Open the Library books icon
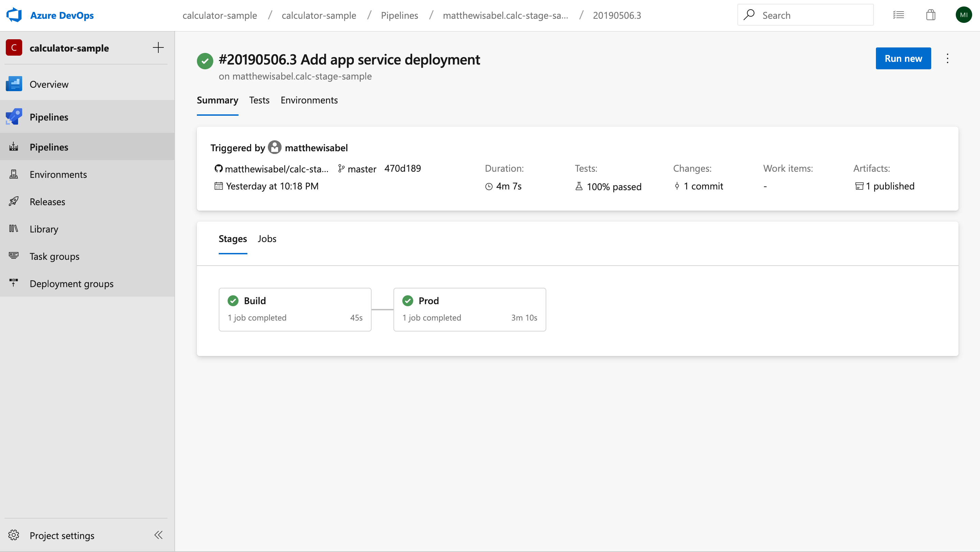The image size is (980, 552). 14,229
